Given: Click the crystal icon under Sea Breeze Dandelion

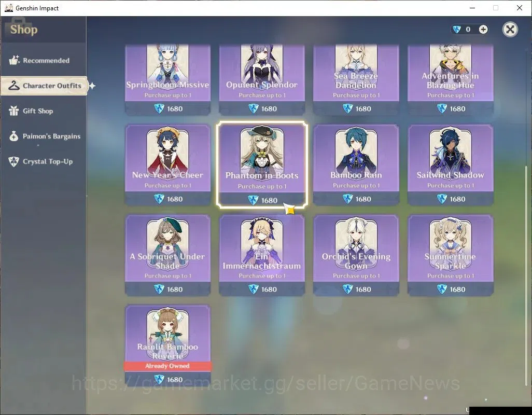Looking at the screenshot, I should click(348, 108).
